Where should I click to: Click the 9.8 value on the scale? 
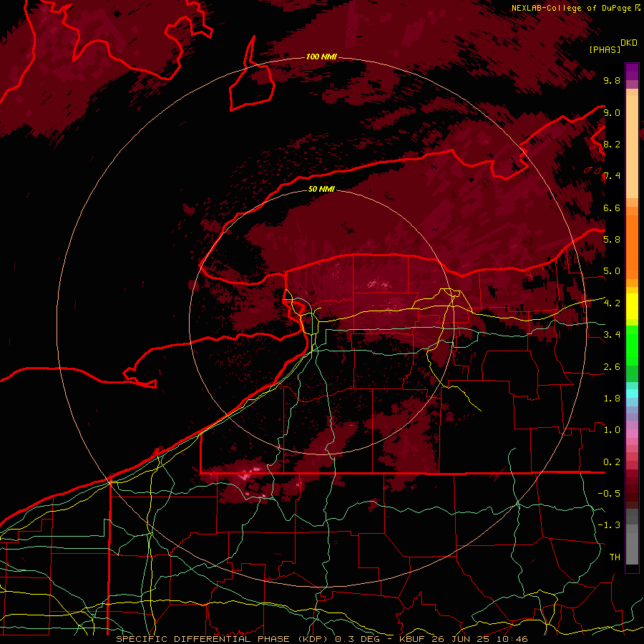612,80
